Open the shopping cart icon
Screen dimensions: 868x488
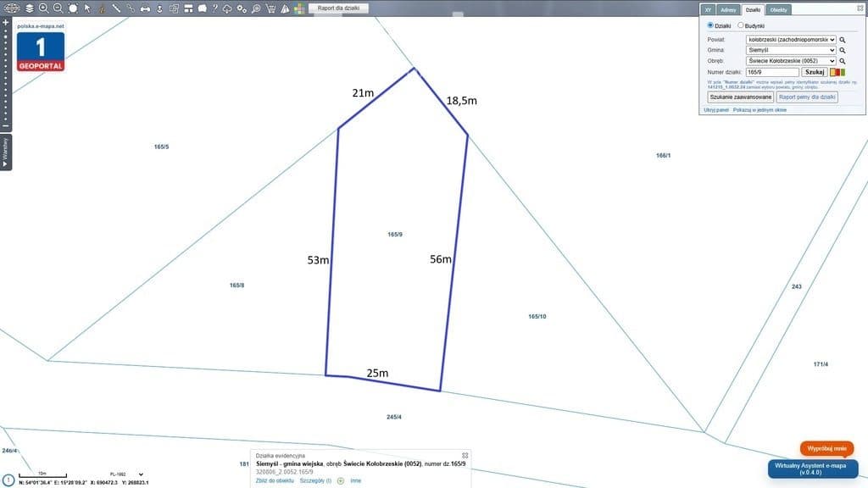[x=270, y=8]
